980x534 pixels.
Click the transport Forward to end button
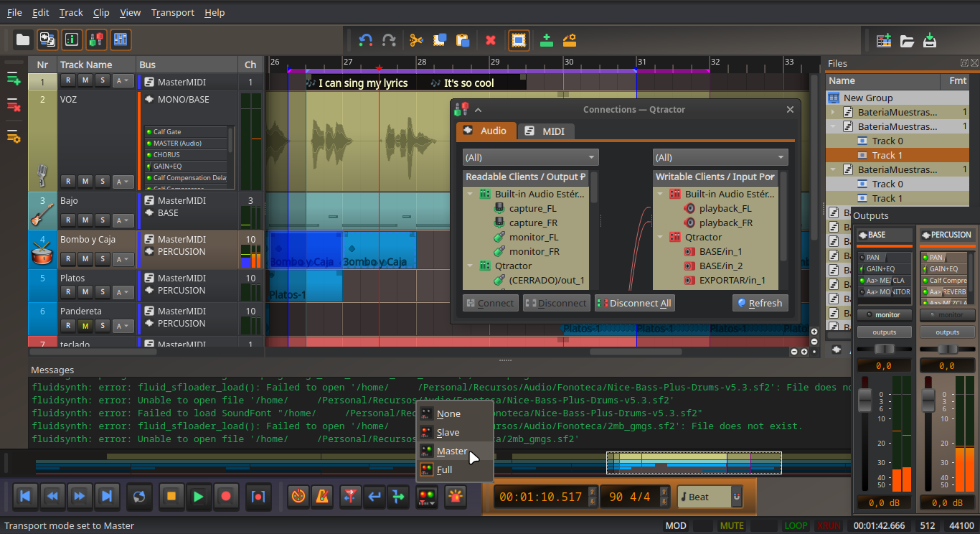107,496
